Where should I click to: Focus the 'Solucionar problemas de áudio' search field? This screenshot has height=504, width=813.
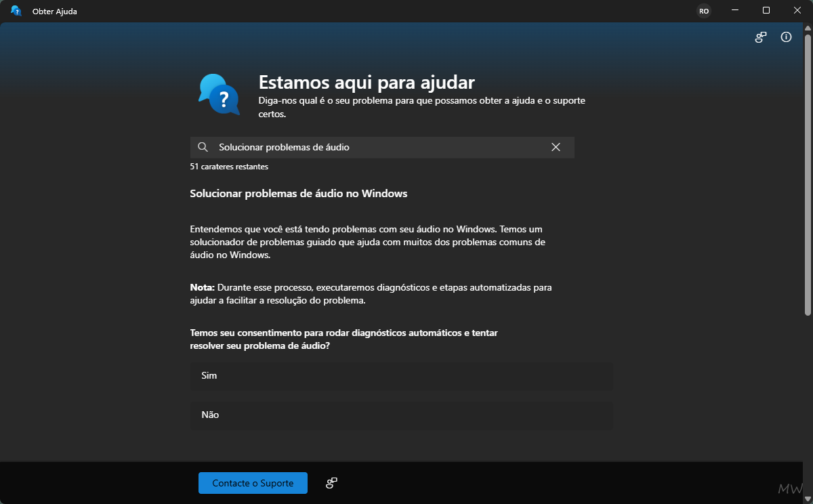382,147
